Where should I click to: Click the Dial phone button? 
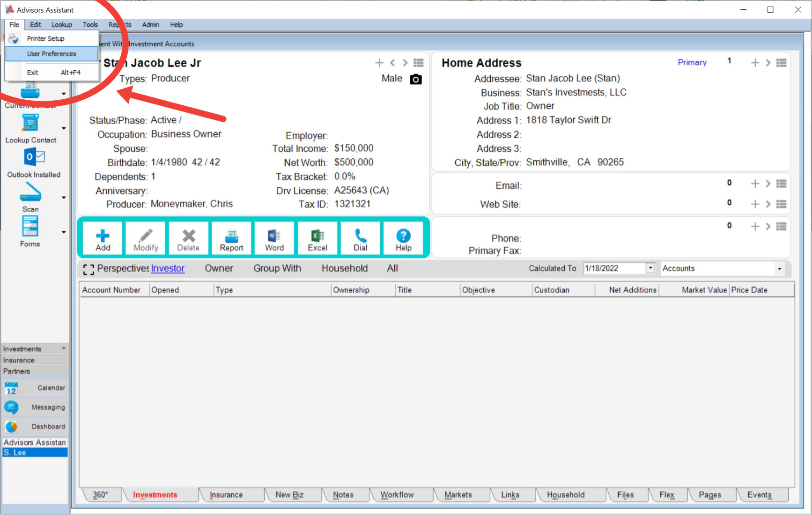[361, 239]
